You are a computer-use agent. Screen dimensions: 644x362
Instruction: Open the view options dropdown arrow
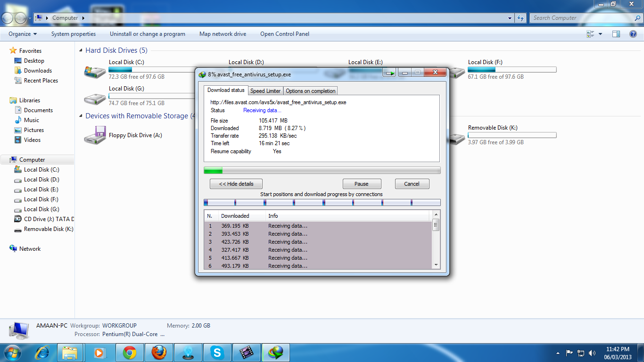click(x=600, y=34)
